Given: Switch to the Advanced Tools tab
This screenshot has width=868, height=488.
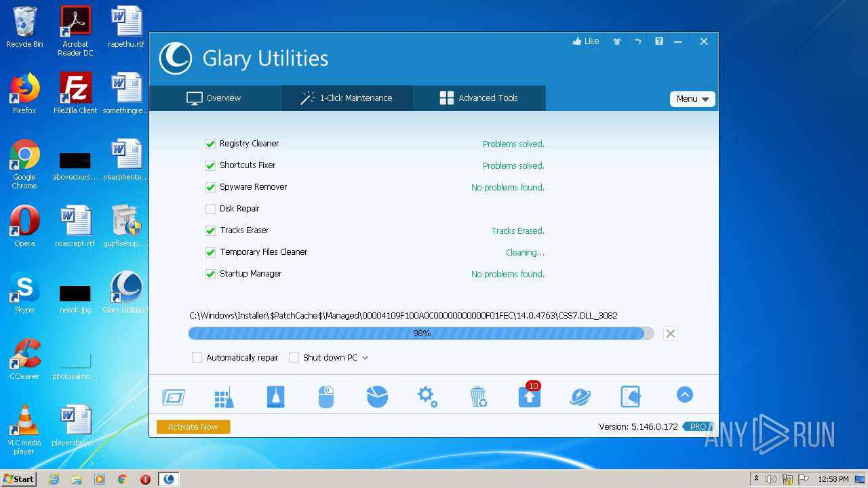Looking at the screenshot, I should pos(479,98).
